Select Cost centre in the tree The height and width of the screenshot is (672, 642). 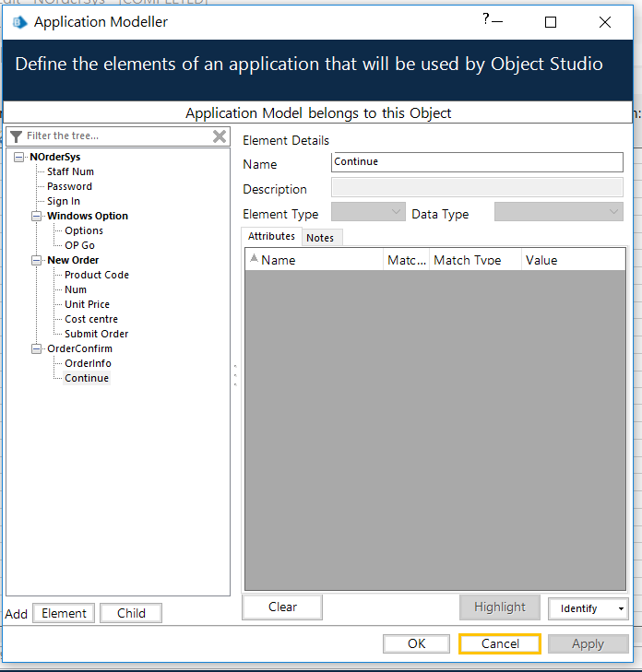[91, 319]
